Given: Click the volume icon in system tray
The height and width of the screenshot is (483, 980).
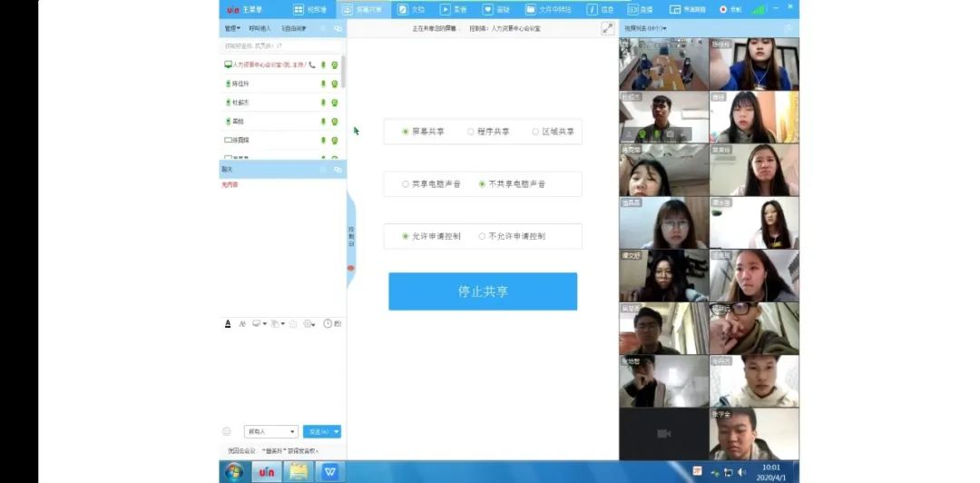Looking at the screenshot, I should tap(742, 472).
